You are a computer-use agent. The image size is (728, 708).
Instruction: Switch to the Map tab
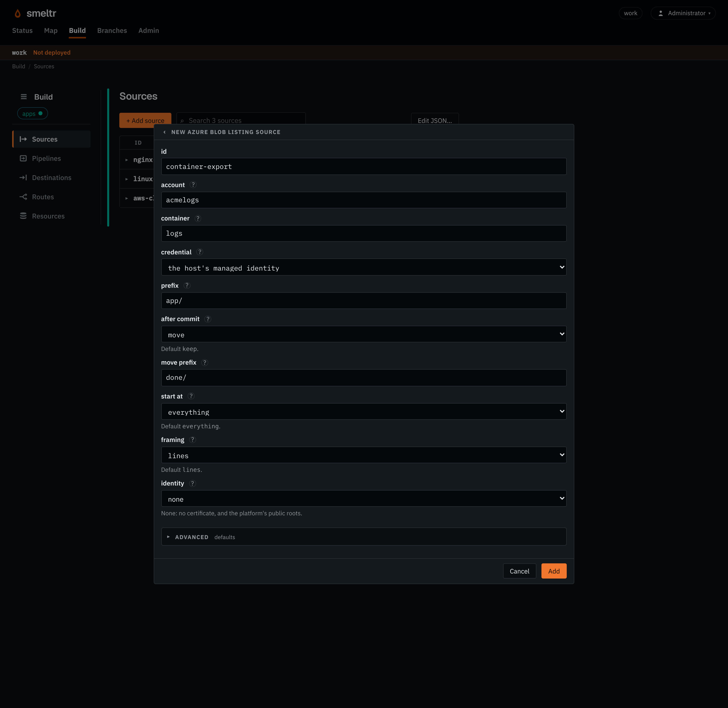tap(51, 31)
